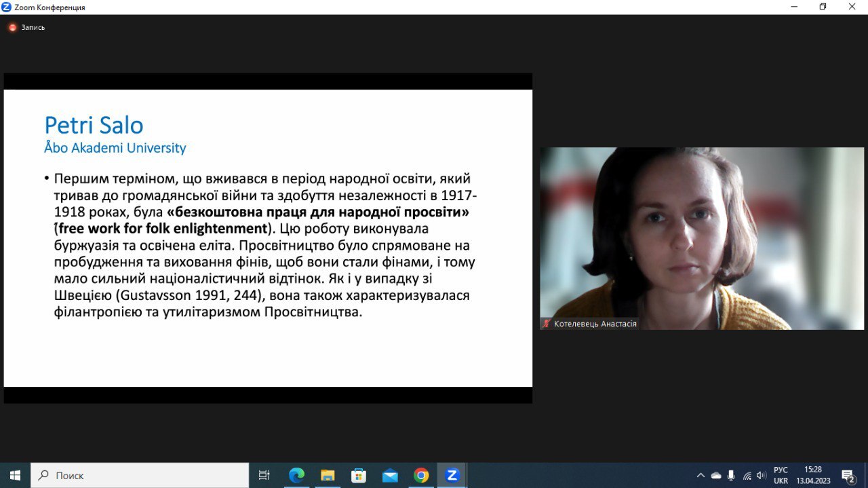Switch РУС UKR keyboard language indicator
This screenshot has height=488, width=868.
pyautogui.click(x=781, y=475)
